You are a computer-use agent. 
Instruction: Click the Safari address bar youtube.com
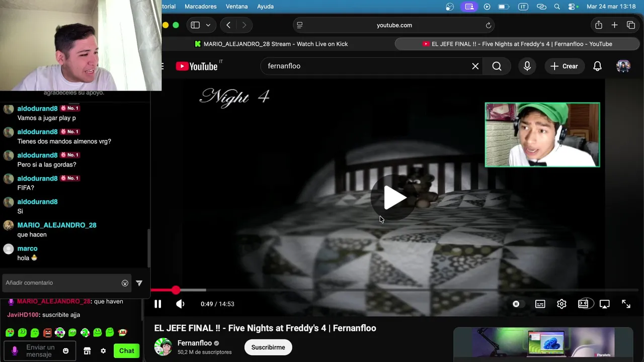tap(394, 25)
